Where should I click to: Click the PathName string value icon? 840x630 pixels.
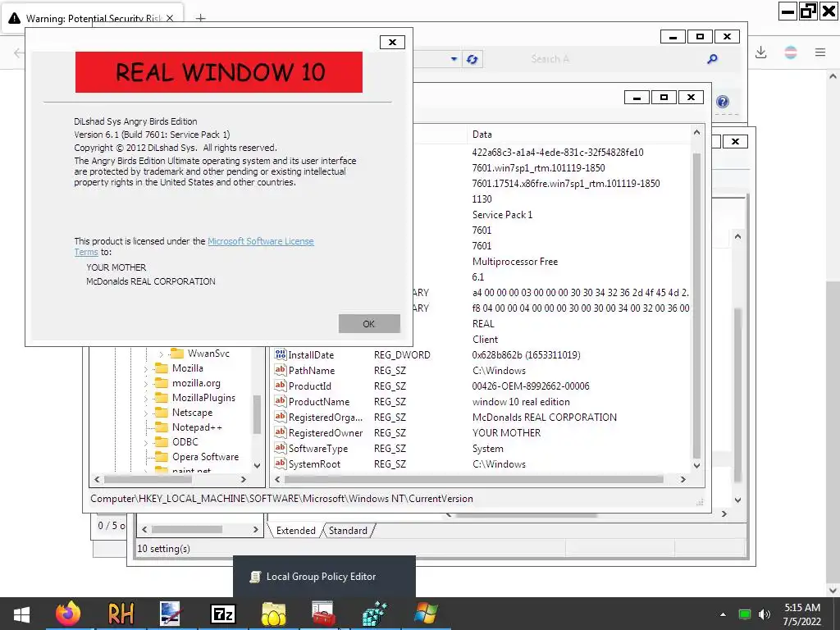[x=281, y=370]
